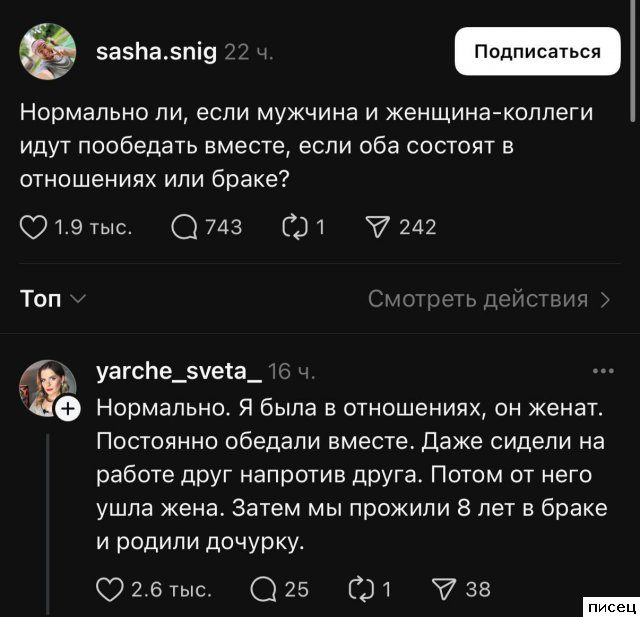Open comments on sasha.snig's post
The width and height of the screenshot is (640, 617).
(184, 228)
